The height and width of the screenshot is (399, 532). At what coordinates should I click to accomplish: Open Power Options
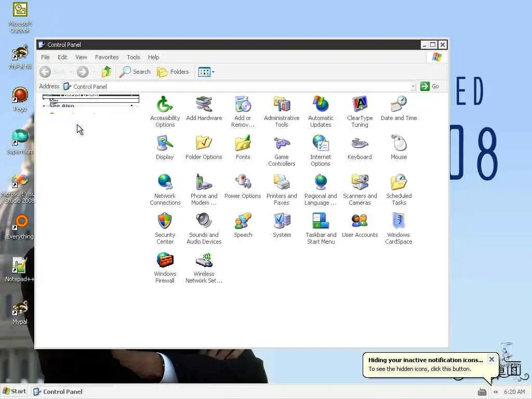tap(243, 187)
